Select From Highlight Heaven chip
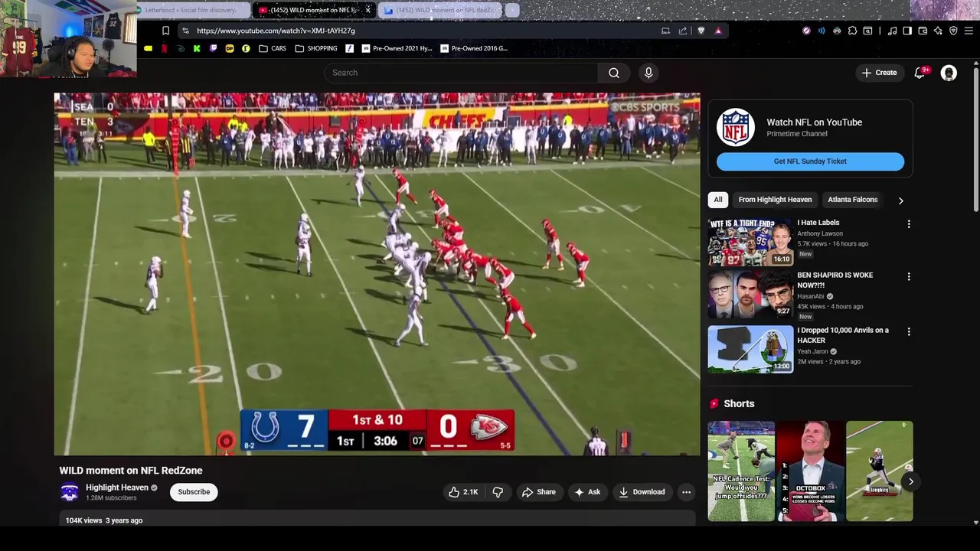Image resolution: width=980 pixels, height=551 pixels. 775,200
